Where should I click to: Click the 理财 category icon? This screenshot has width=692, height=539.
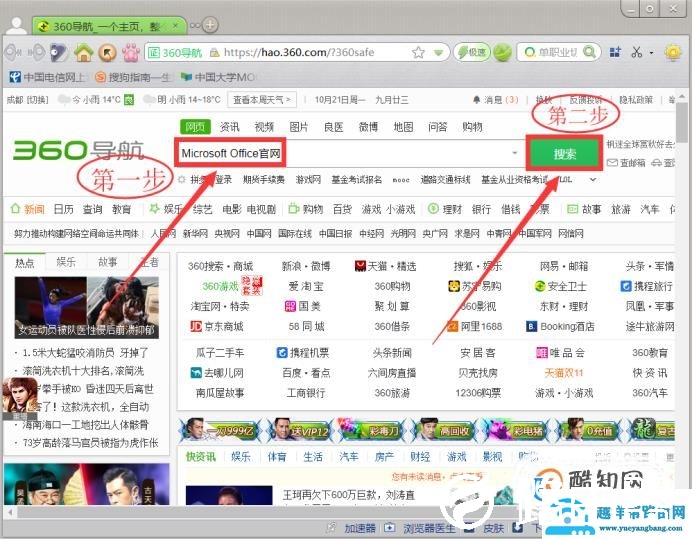pyautogui.click(x=433, y=208)
